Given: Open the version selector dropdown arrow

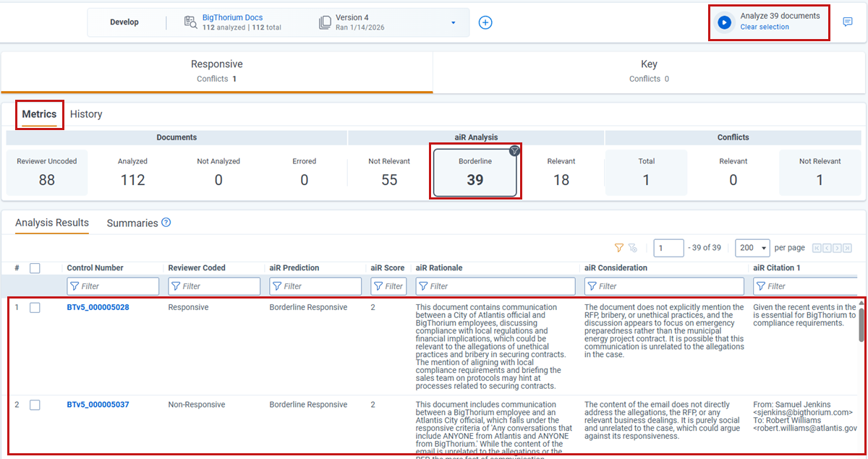Looking at the screenshot, I should (x=454, y=22).
